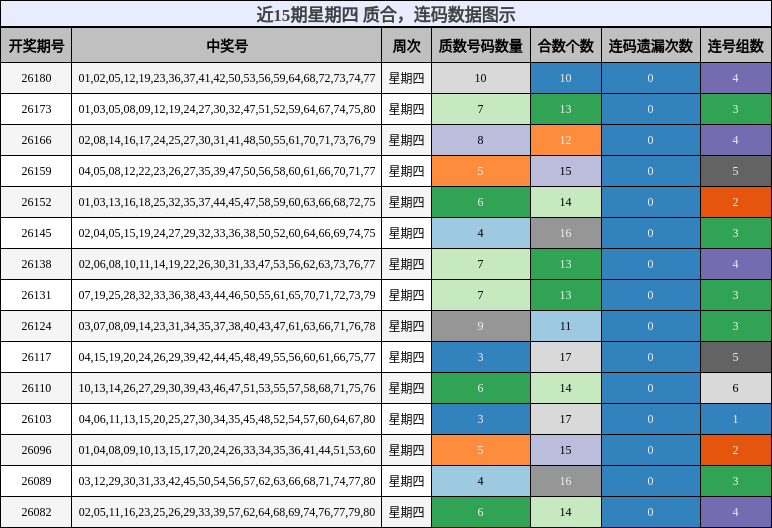Viewport: 772px width, 528px height.
Task: Click winning numbers of row 26166
Action: (226, 140)
